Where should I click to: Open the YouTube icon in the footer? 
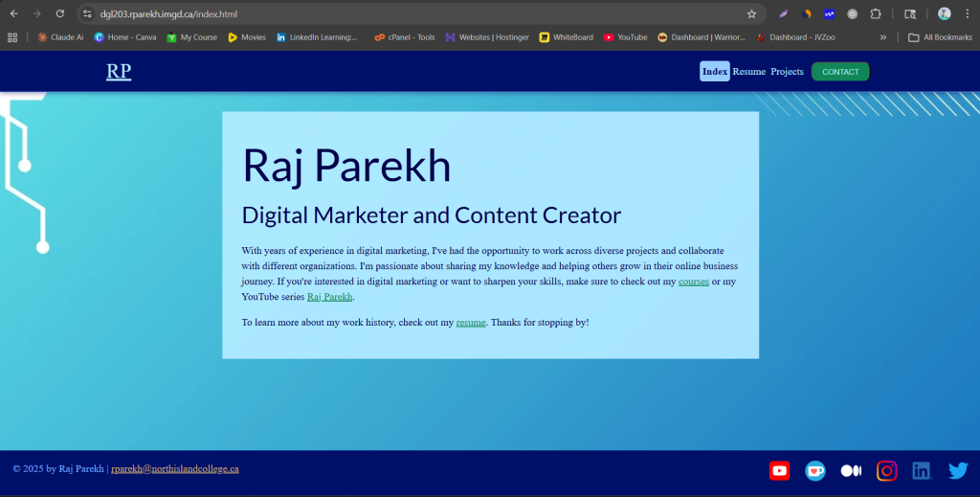click(x=779, y=470)
